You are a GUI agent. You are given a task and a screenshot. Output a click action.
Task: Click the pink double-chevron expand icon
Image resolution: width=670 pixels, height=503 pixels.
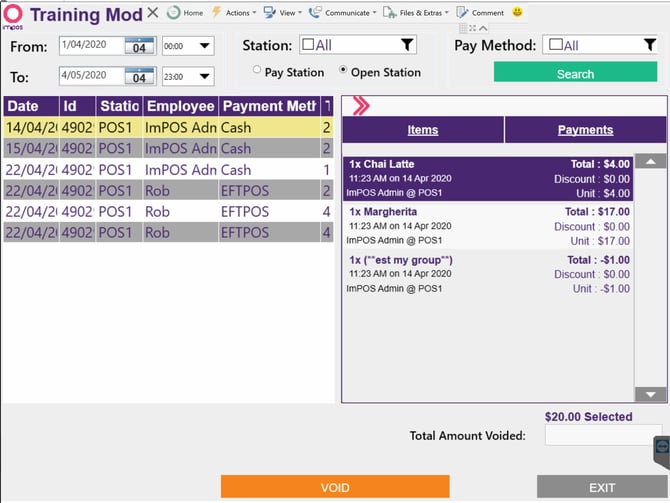pyautogui.click(x=361, y=106)
